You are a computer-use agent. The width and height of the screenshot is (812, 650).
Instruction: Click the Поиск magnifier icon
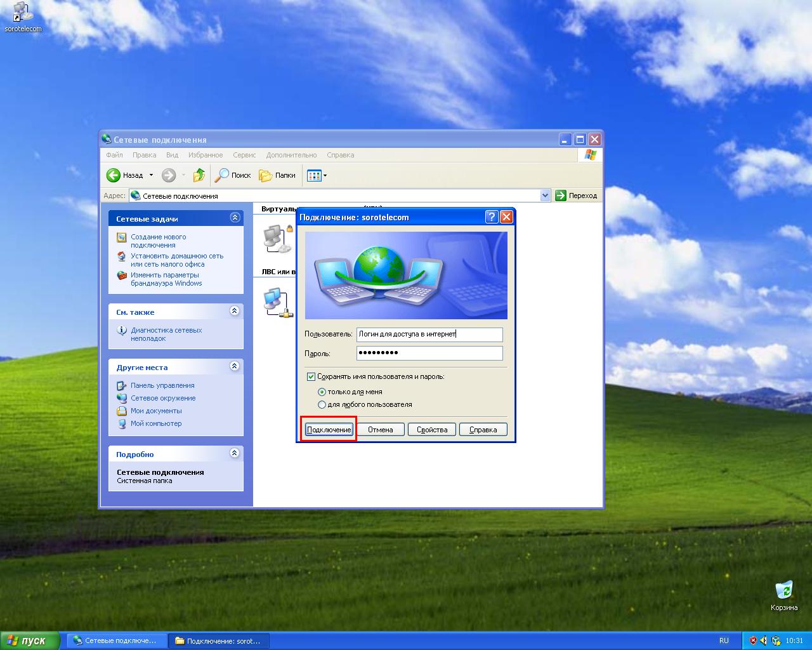tap(222, 175)
